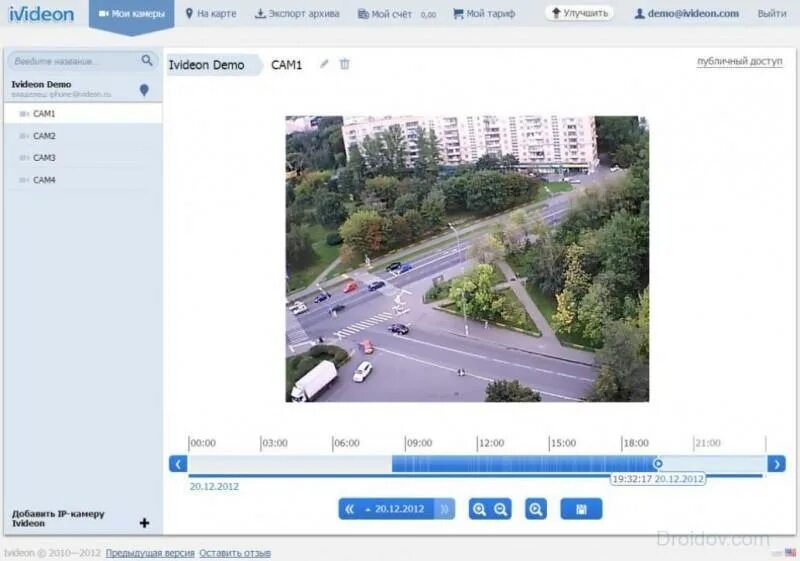The image size is (800, 561).
Task: Click the CAM1 video preview
Action: 467,259
